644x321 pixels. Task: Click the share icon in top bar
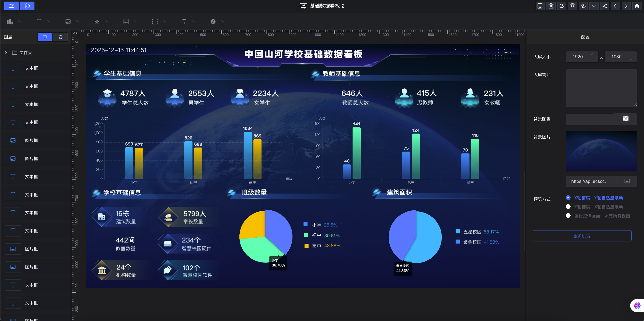coord(604,6)
